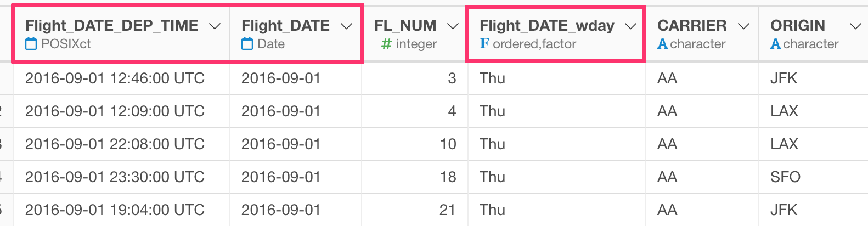Click the POSIXct calendar type icon
Viewport: 868px width, 226px height.
tap(31, 44)
